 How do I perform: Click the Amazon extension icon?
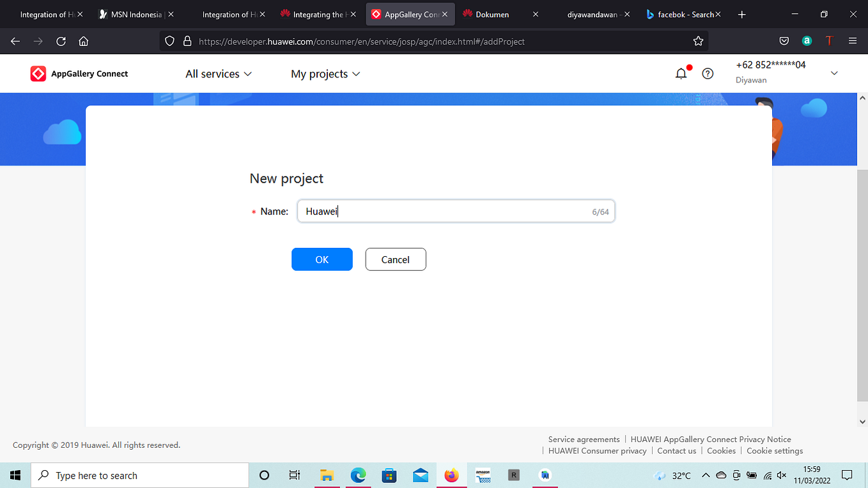(807, 41)
